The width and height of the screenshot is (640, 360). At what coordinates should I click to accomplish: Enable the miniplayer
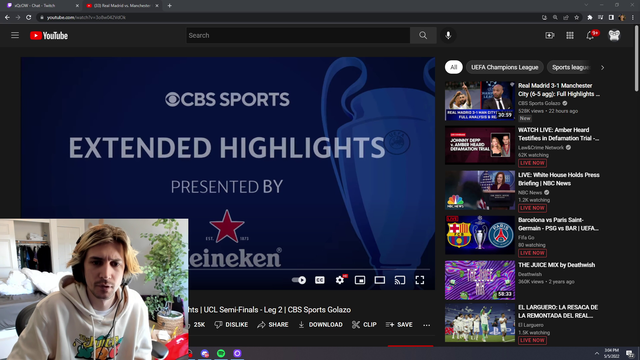tap(360, 280)
